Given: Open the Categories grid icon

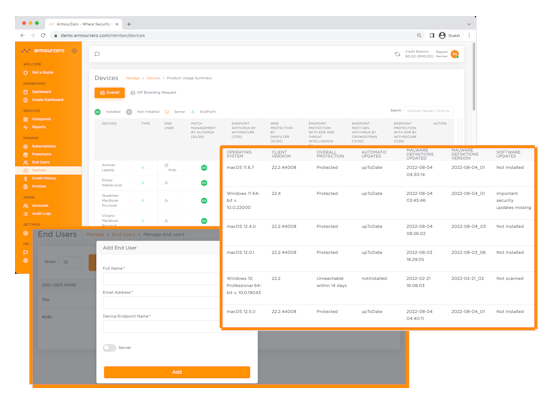Looking at the screenshot, I should pos(25,119).
